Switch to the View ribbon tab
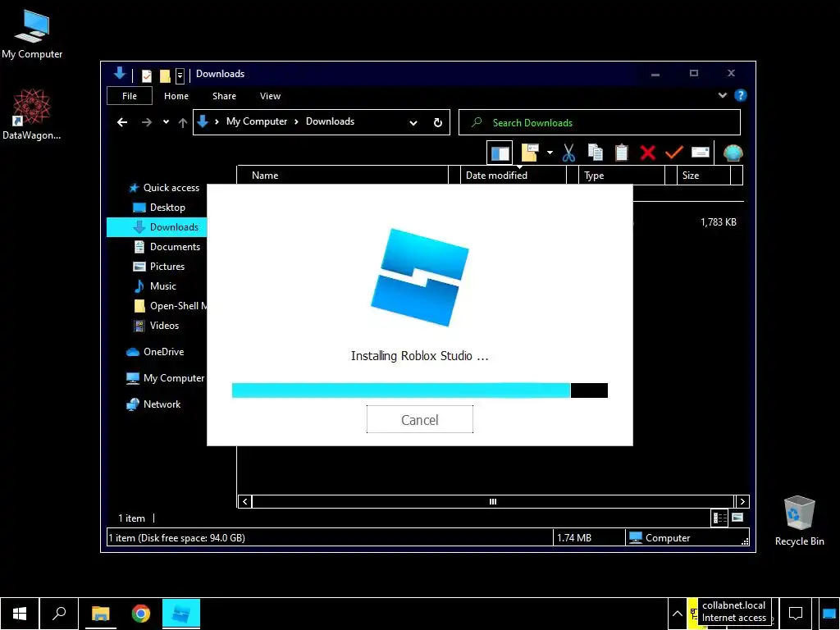840x630 pixels. coord(270,96)
